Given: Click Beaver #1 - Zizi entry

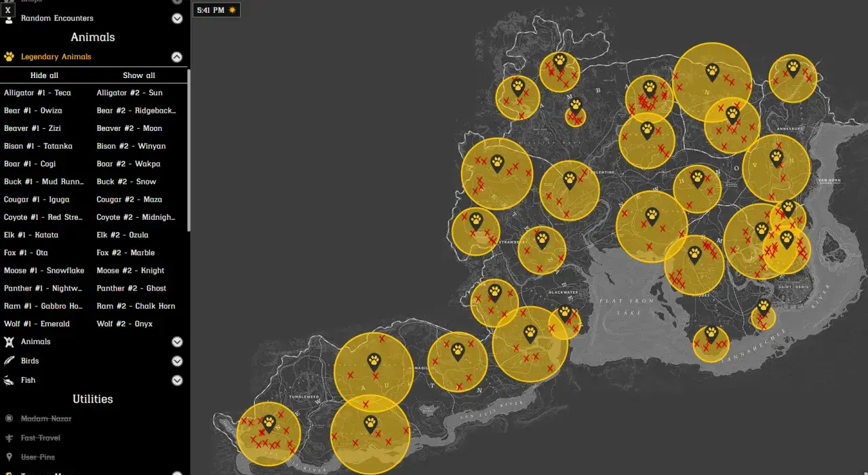Looking at the screenshot, I should (x=33, y=128).
